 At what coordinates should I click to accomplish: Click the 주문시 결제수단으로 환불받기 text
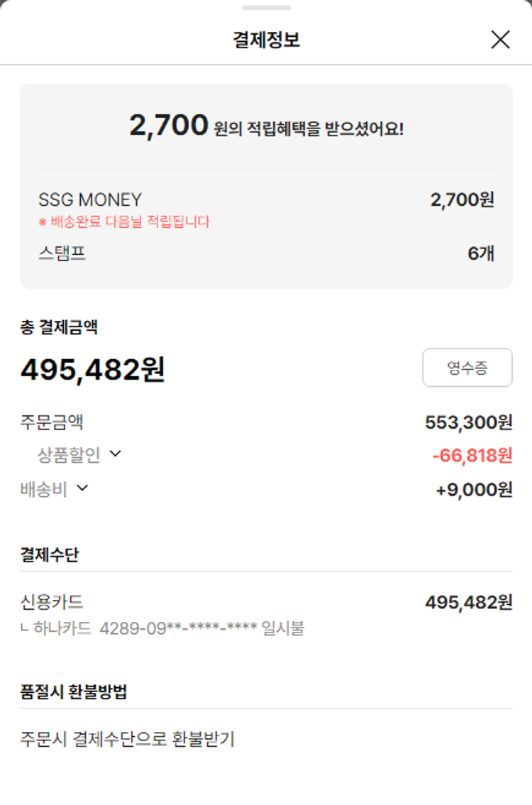tap(128, 740)
